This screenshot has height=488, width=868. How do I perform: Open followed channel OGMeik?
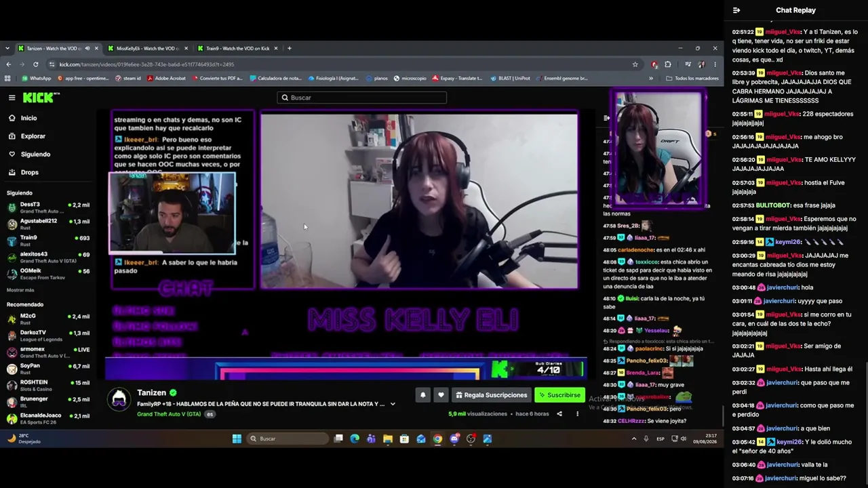point(47,274)
